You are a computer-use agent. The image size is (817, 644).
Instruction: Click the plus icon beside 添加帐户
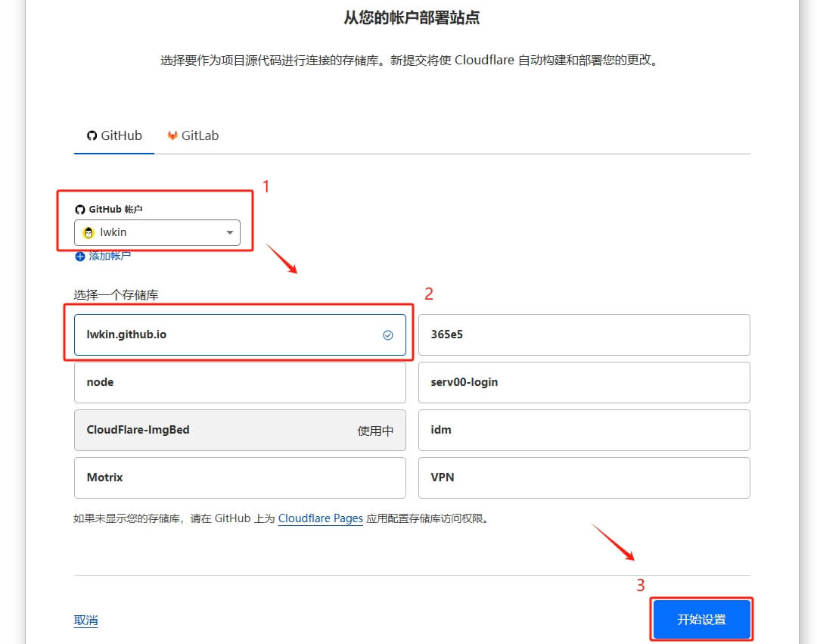click(x=80, y=257)
